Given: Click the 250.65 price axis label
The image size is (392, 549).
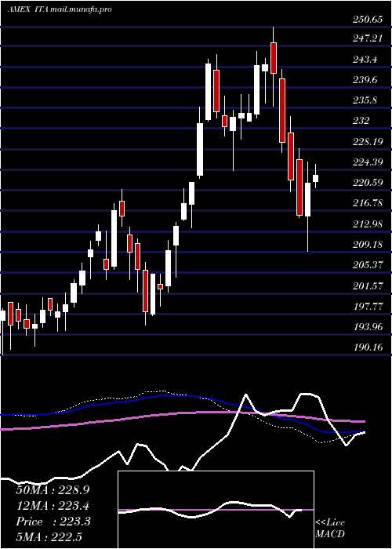Looking at the screenshot, I should [x=368, y=20].
